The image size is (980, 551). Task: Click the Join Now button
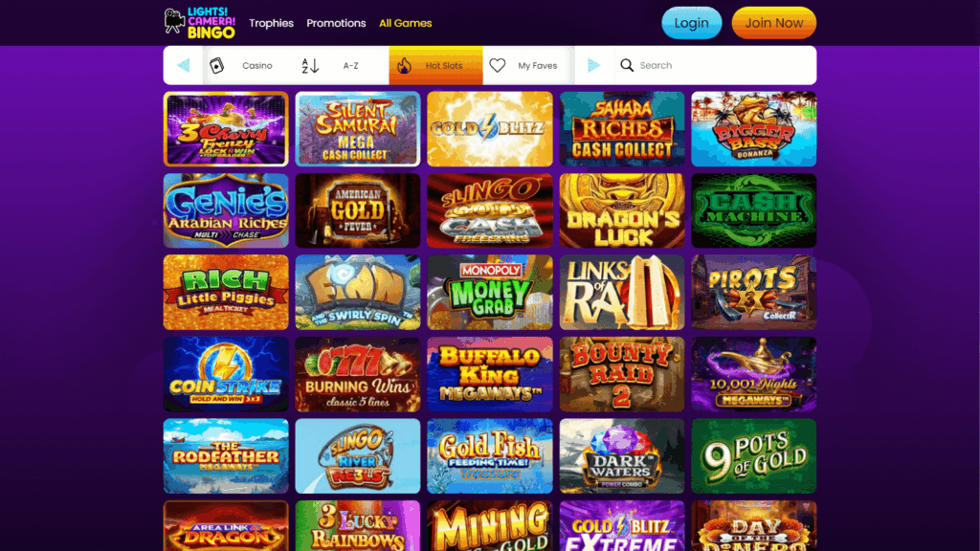coord(773,23)
